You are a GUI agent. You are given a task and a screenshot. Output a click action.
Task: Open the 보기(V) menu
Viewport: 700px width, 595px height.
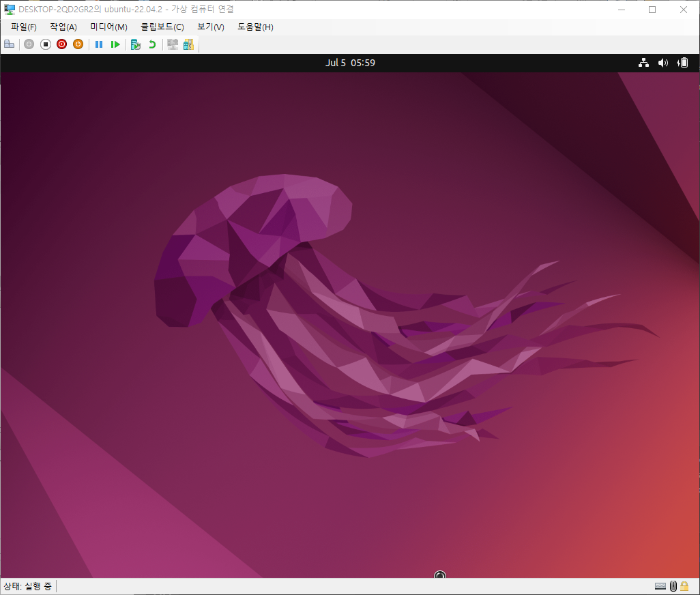[211, 27]
